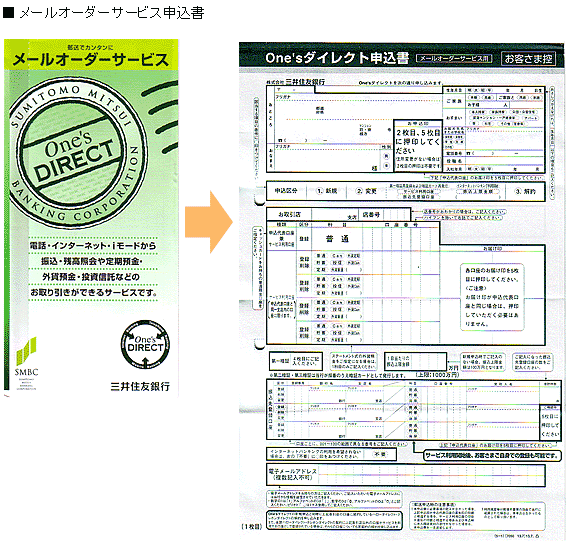Viewport: 566px width, 541px height.
Task: Click the 5枚目に押印してください side note
Action: (550, 423)
